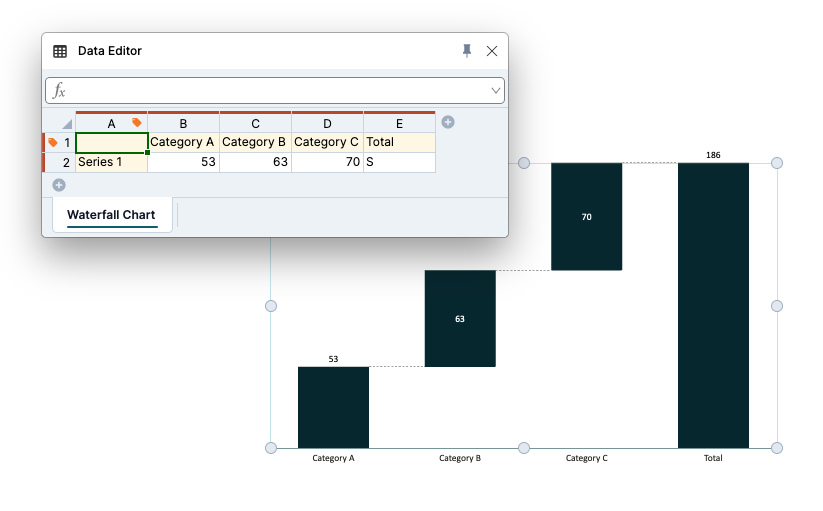Click the chart's right-middle resize handle
823x511 pixels.
click(x=777, y=306)
